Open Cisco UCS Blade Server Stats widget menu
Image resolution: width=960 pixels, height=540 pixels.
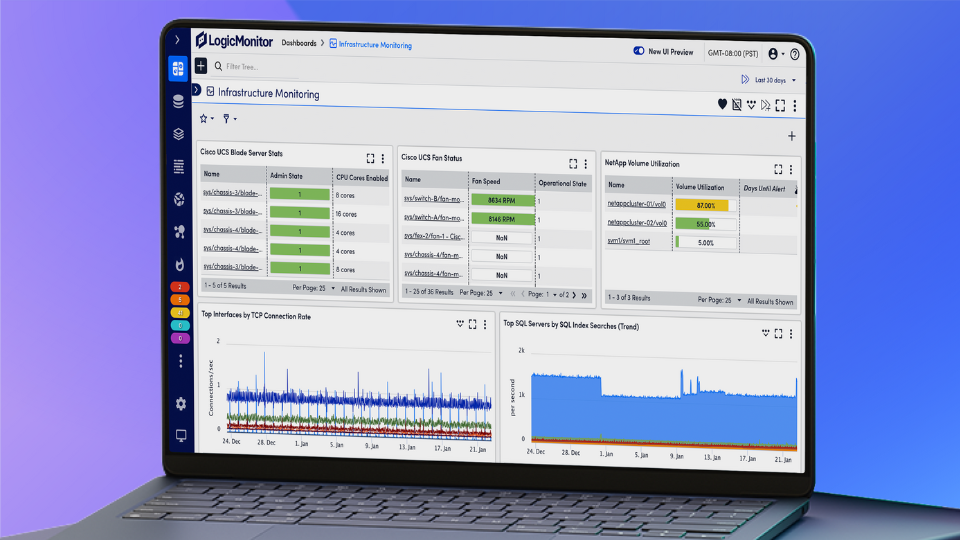pyautogui.click(x=383, y=159)
